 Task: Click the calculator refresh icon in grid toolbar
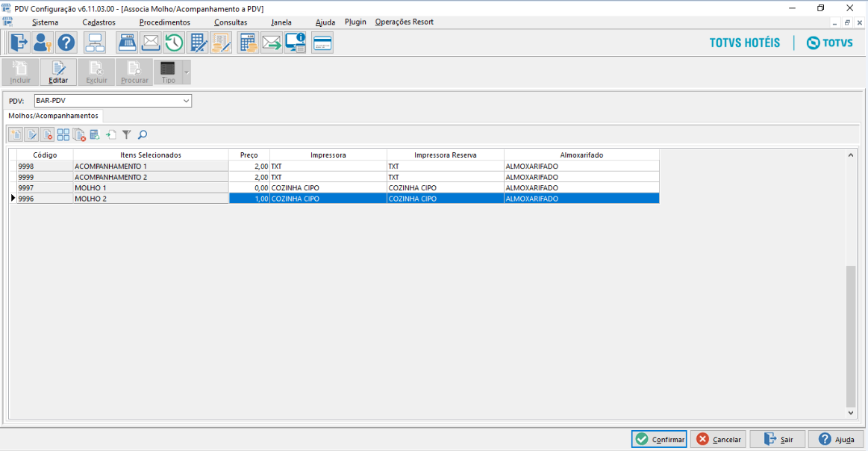(95, 134)
